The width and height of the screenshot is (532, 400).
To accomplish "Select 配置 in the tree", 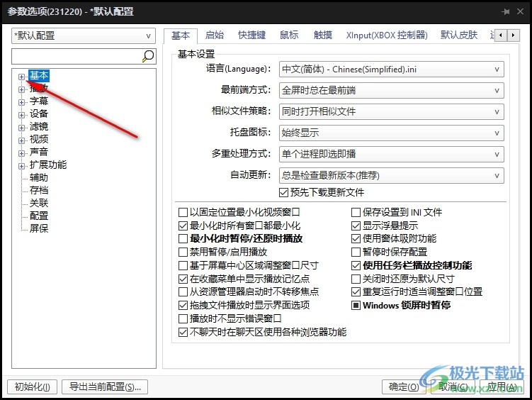I will (39, 216).
